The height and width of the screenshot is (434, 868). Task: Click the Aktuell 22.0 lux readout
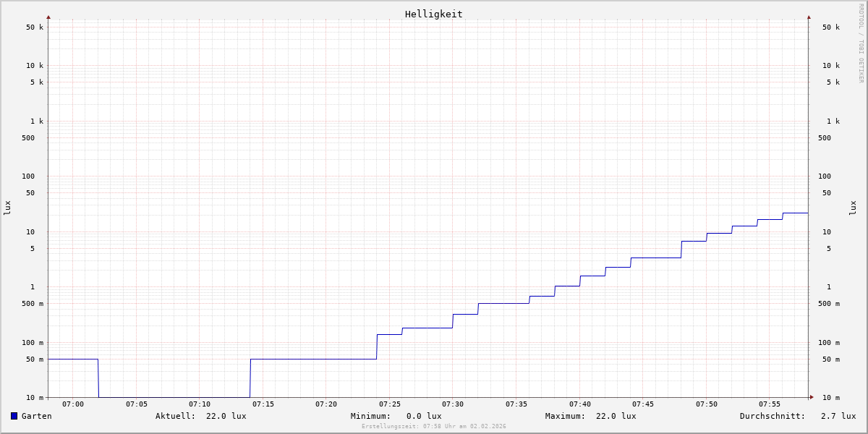200,416
